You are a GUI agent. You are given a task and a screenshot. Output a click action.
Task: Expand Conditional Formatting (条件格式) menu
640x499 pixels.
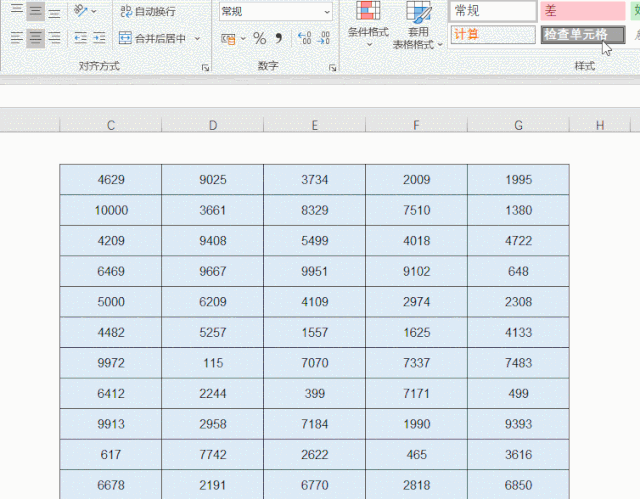tap(367, 32)
